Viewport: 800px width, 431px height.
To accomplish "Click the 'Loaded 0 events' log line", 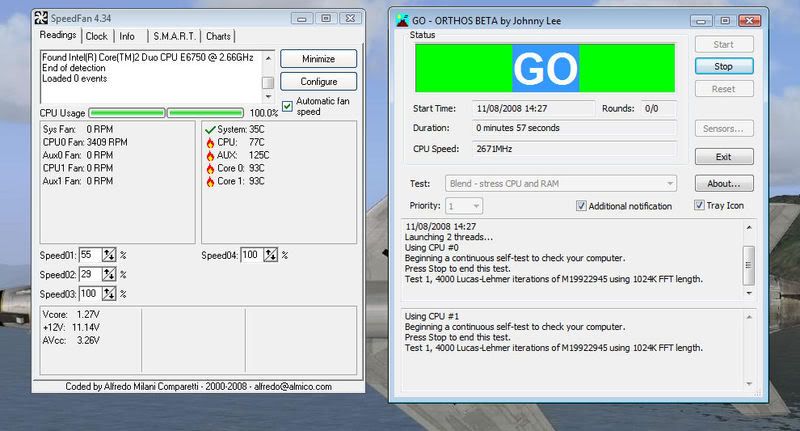I will tap(74, 79).
